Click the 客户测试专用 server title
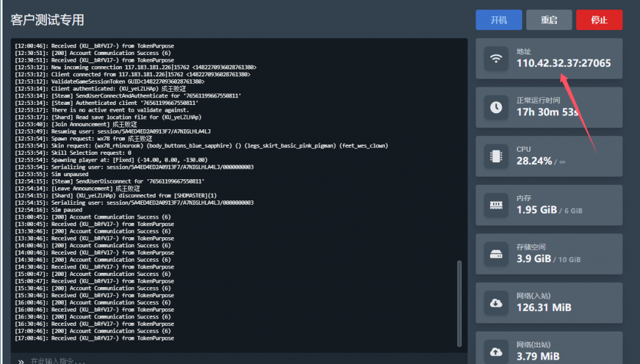The image size is (640, 364). (x=47, y=20)
